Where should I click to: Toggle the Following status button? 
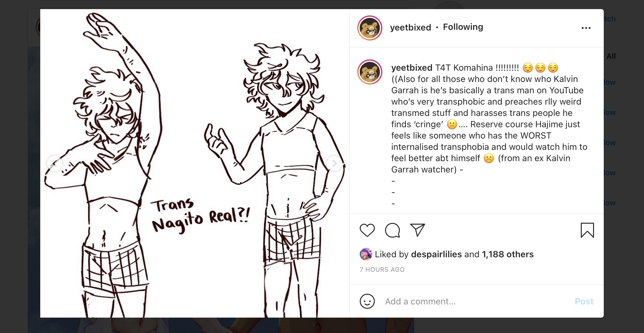coord(463,27)
